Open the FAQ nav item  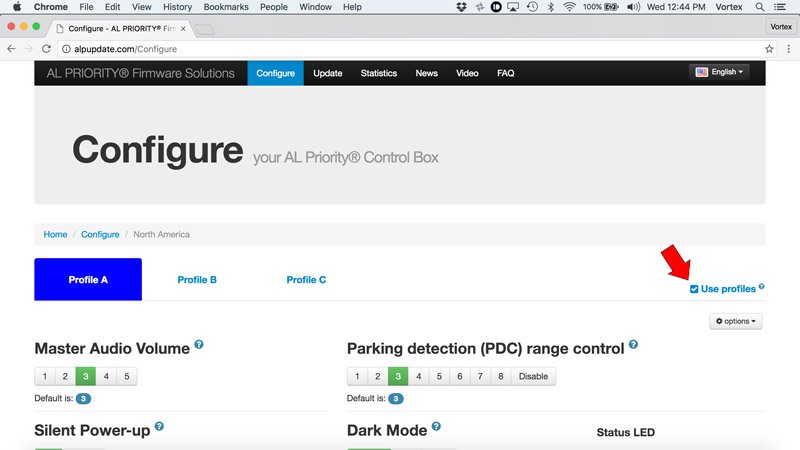point(506,73)
